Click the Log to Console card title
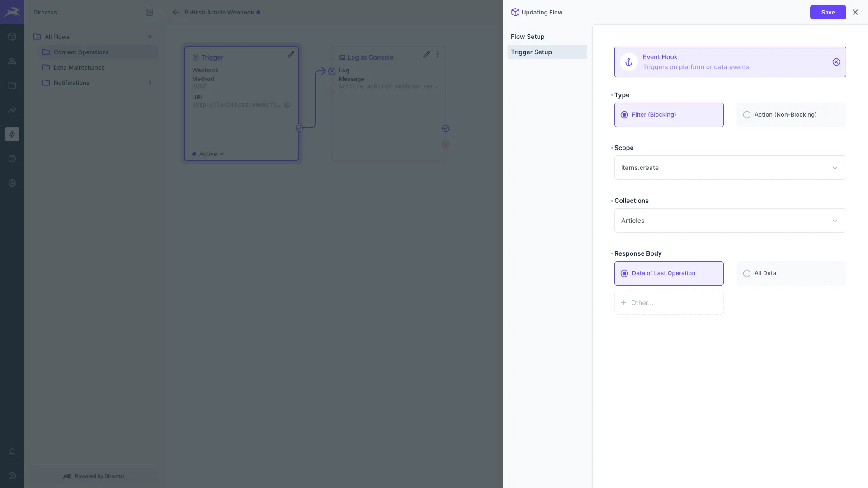 pyautogui.click(x=370, y=57)
